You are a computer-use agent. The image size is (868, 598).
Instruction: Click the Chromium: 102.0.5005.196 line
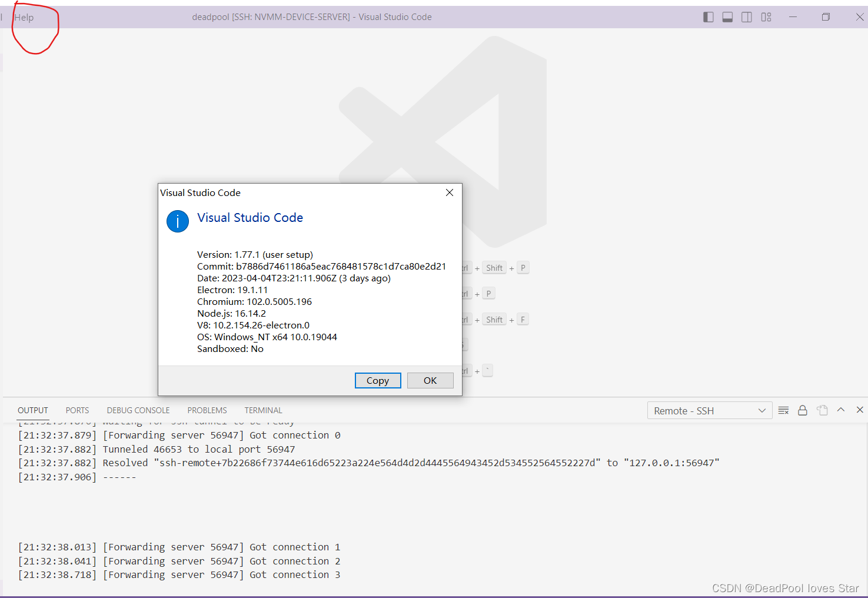tap(254, 301)
